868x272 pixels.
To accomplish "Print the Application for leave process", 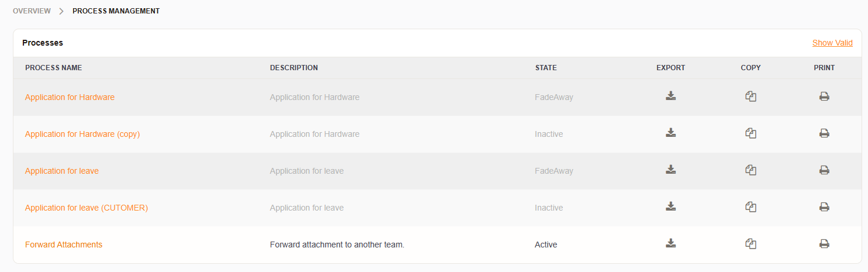I will 824,170.
